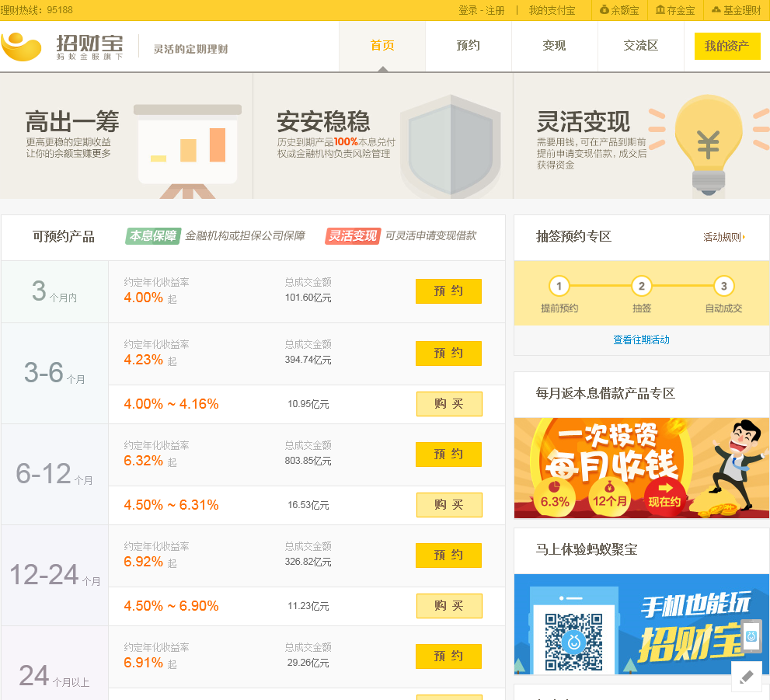
Task: Click the 326.82亿元 total amount
Action: (308, 562)
